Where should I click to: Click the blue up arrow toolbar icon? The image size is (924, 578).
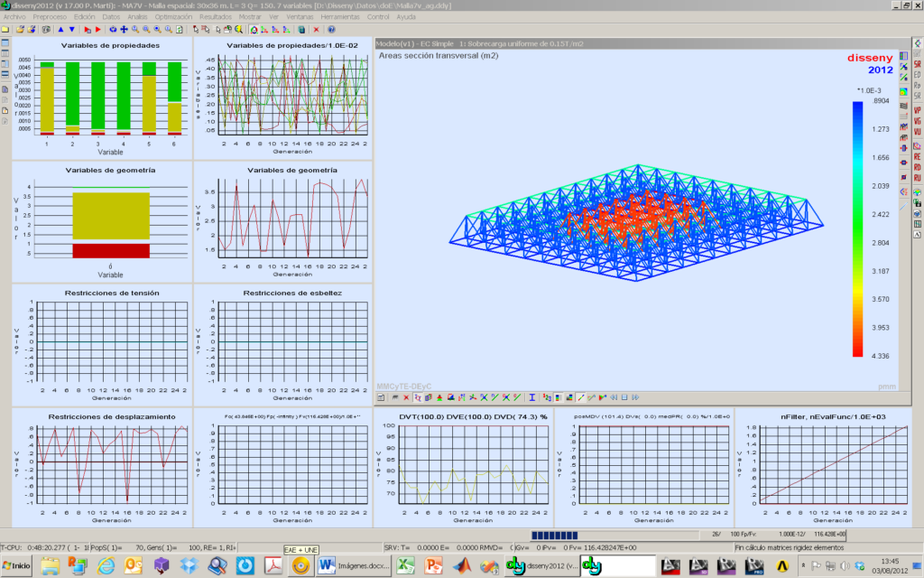pyautogui.click(x=60, y=29)
